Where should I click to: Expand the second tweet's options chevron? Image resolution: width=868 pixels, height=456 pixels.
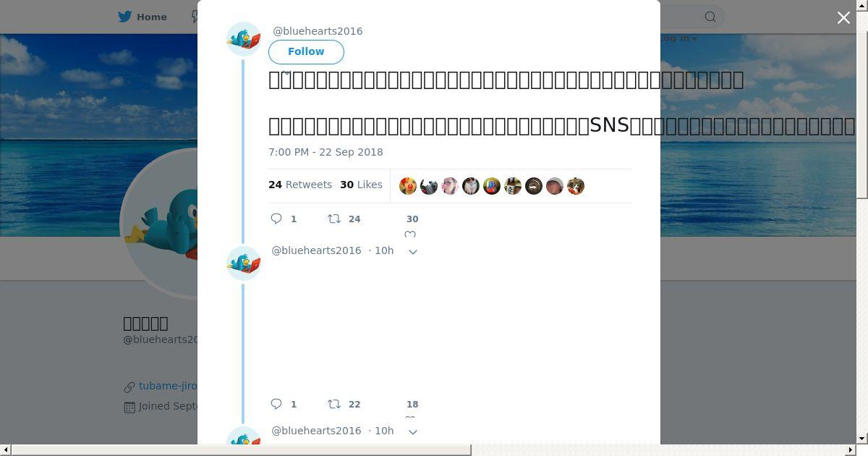click(413, 251)
